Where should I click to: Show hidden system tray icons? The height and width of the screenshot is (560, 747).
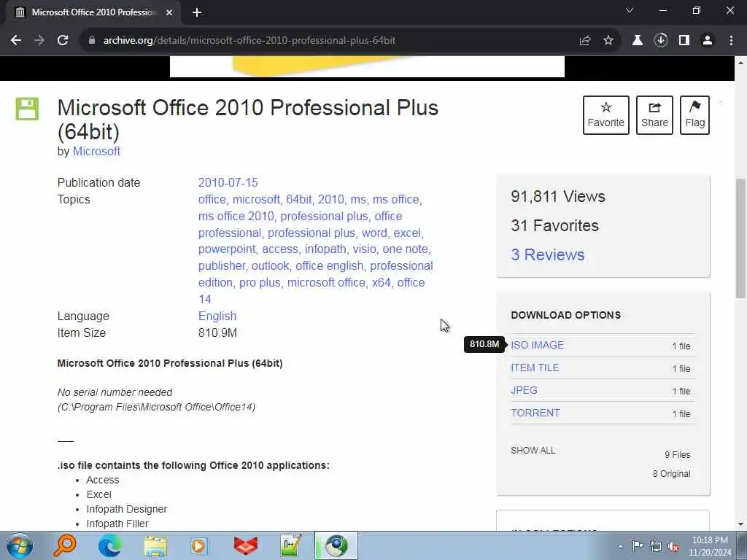pyautogui.click(x=620, y=546)
